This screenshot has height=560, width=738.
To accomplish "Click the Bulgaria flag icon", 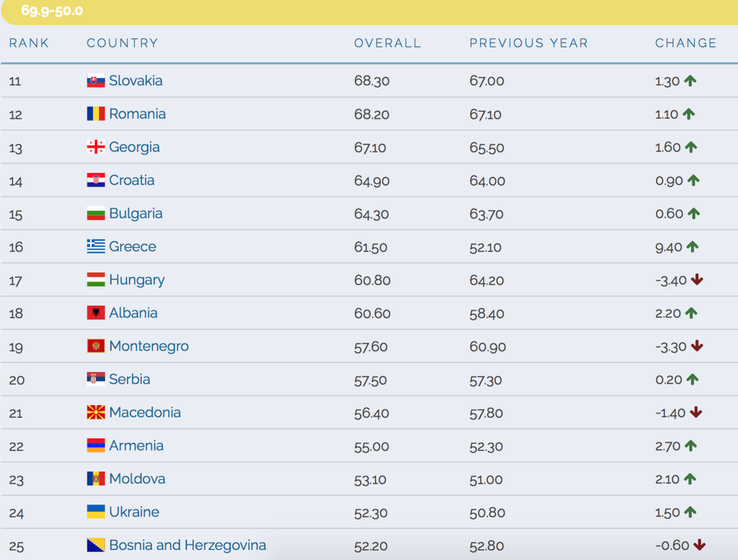I will tap(96, 213).
